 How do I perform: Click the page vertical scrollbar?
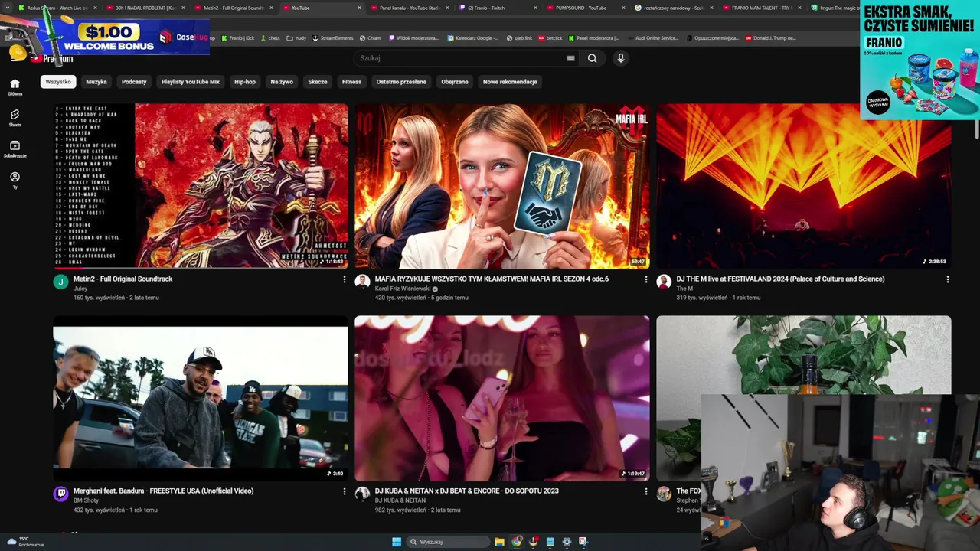[977, 130]
